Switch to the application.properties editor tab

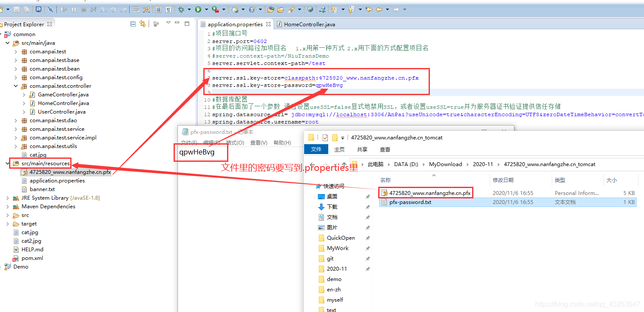pos(235,25)
